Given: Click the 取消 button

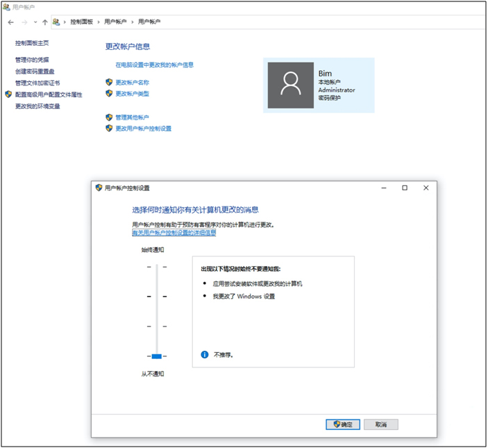Looking at the screenshot, I should tap(380, 424).
